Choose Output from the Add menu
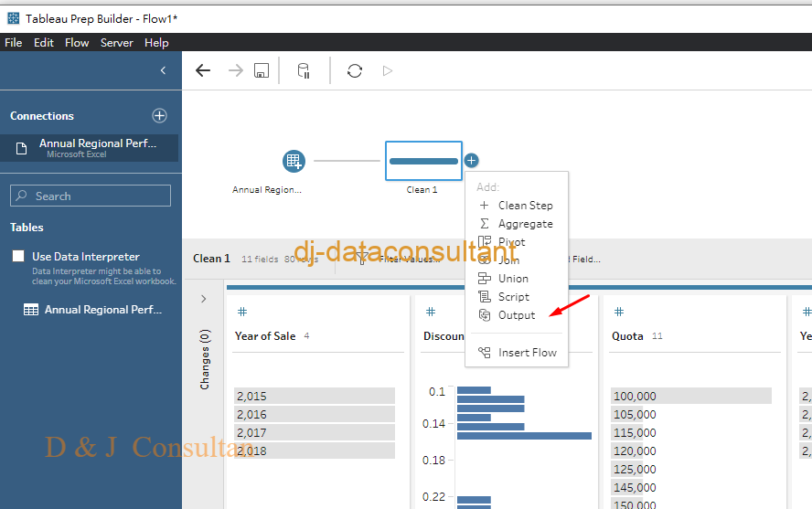 (x=517, y=315)
